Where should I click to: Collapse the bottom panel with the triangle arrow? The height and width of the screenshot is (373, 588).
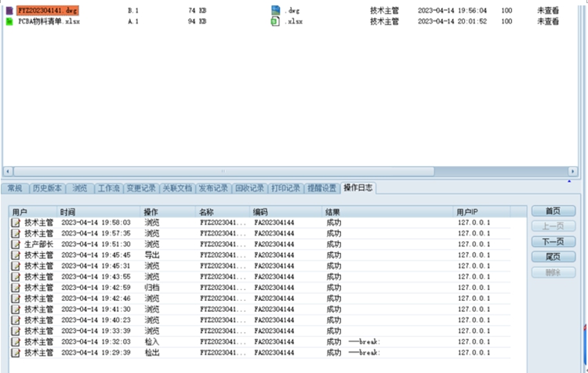click(x=570, y=182)
